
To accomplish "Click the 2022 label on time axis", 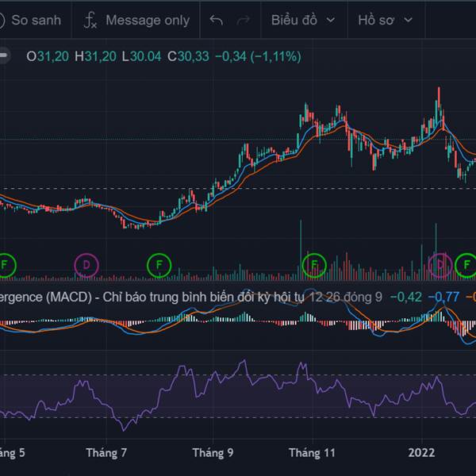I will (421, 453).
